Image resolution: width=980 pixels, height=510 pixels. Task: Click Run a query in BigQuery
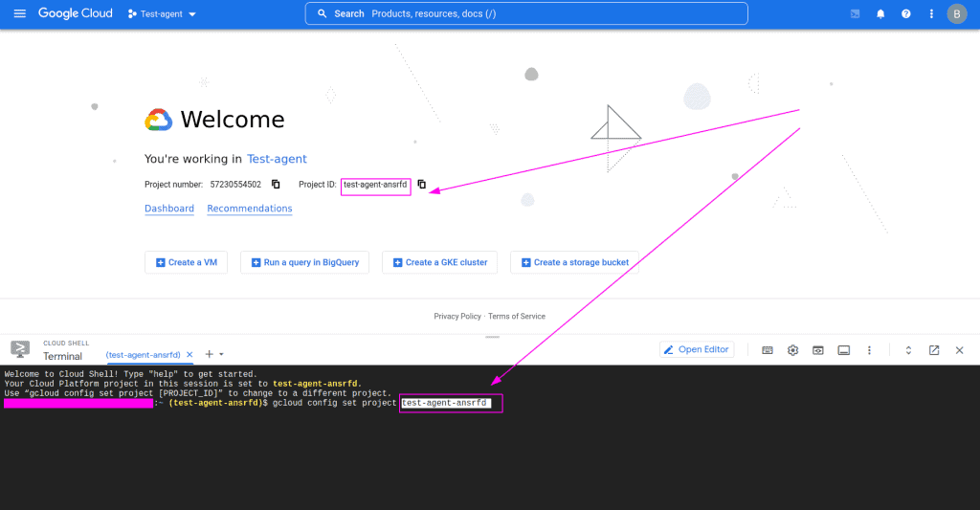(x=305, y=262)
